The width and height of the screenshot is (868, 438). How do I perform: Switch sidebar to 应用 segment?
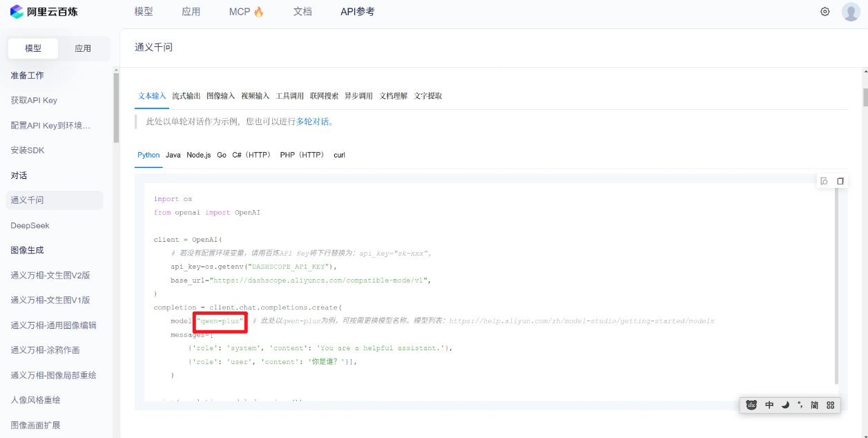(x=83, y=48)
